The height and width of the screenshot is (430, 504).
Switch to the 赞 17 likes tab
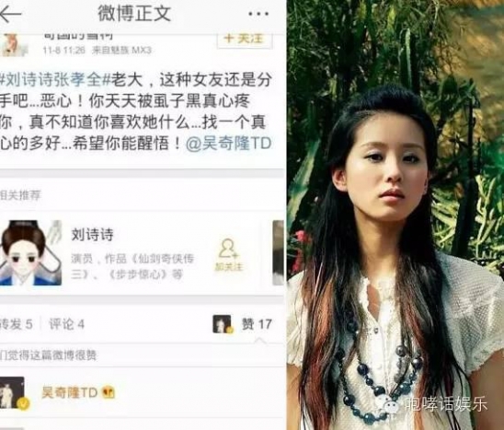257,324
